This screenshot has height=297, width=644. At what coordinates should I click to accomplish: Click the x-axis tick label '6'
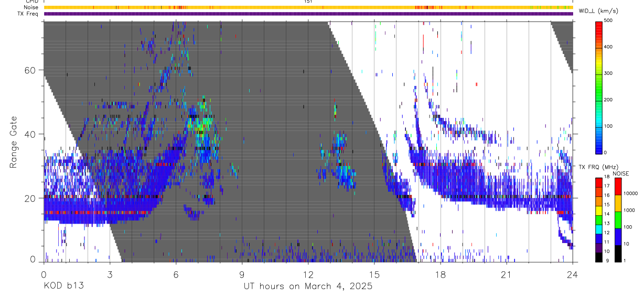[176, 274]
